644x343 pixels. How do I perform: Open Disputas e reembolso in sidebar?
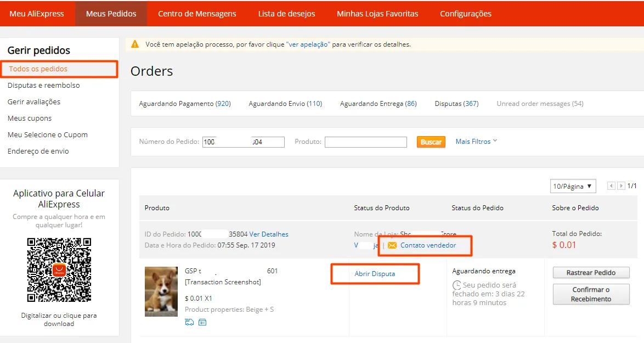[43, 86]
